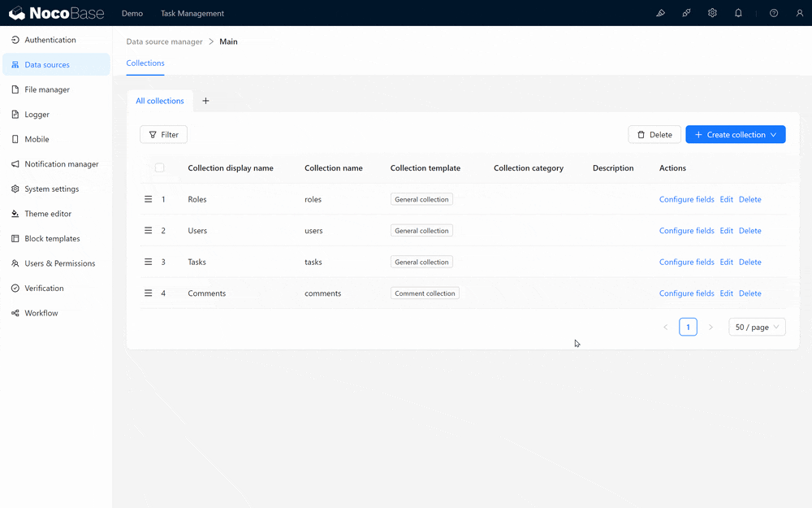Viewport: 812px width, 508px height.
Task: Click drag handle icon for Roles row
Action: pyautogui.click(x=148, y=199)
